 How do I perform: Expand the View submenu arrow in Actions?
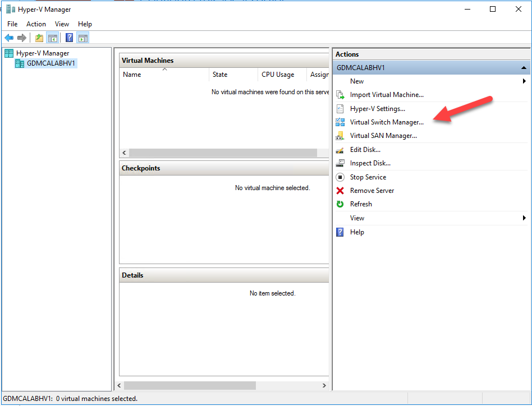[524, 218]
